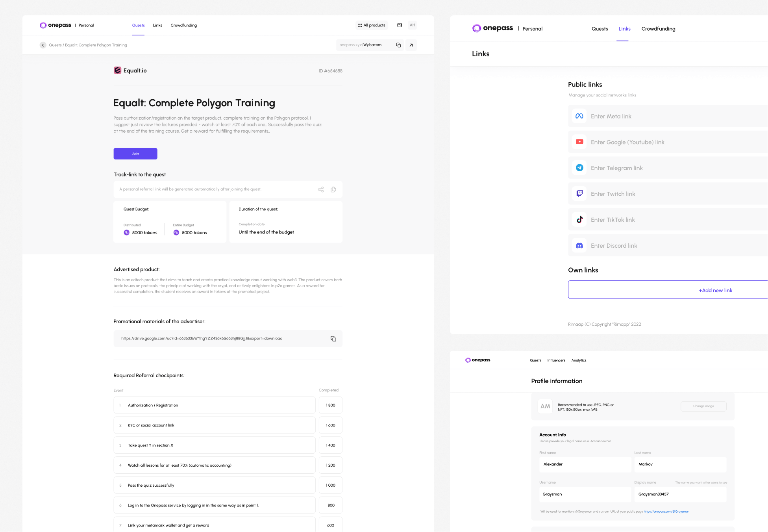Click the Change image button
Image resolution: width=768 pixels, height=532 pixels.
click(x=703, y=406)
